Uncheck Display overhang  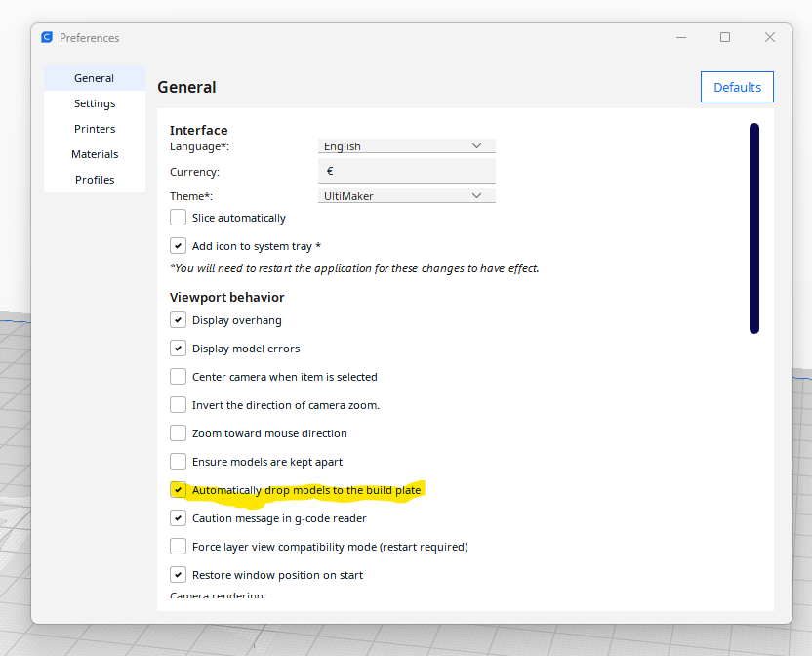(179, 319)
